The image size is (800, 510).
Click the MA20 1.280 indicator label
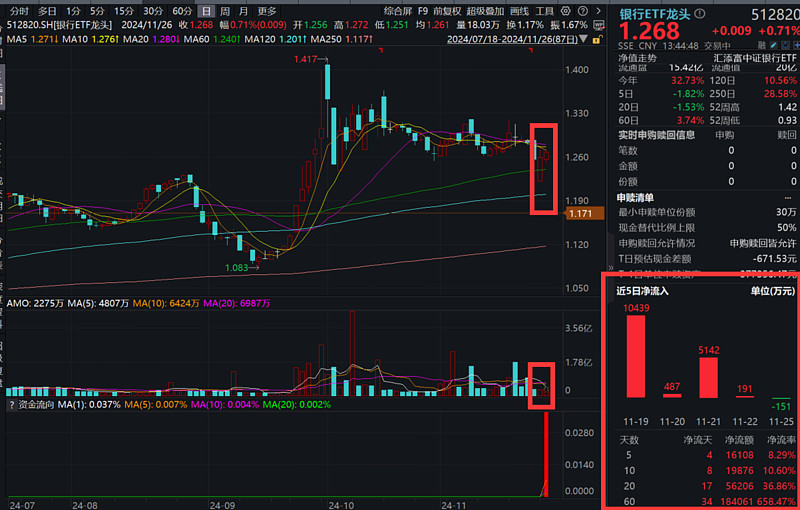pyautogui.click(x=152, y=39)
